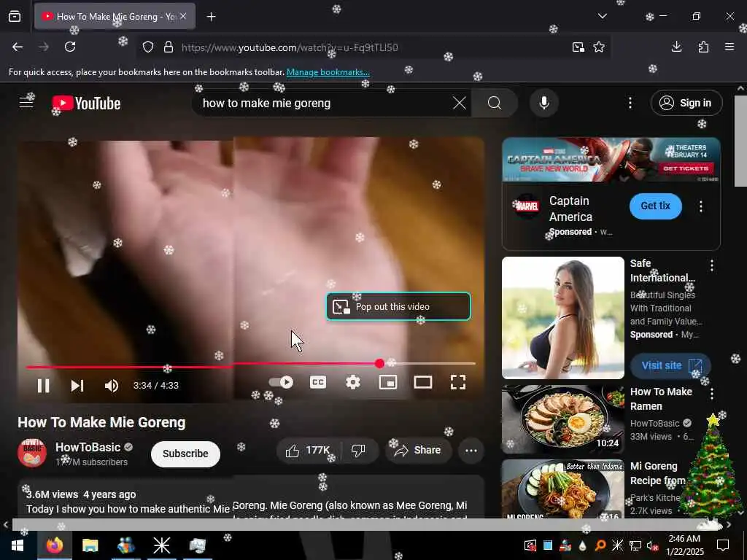
Task: Submit search with the magnifier button
Action: [x=495, y=103]
